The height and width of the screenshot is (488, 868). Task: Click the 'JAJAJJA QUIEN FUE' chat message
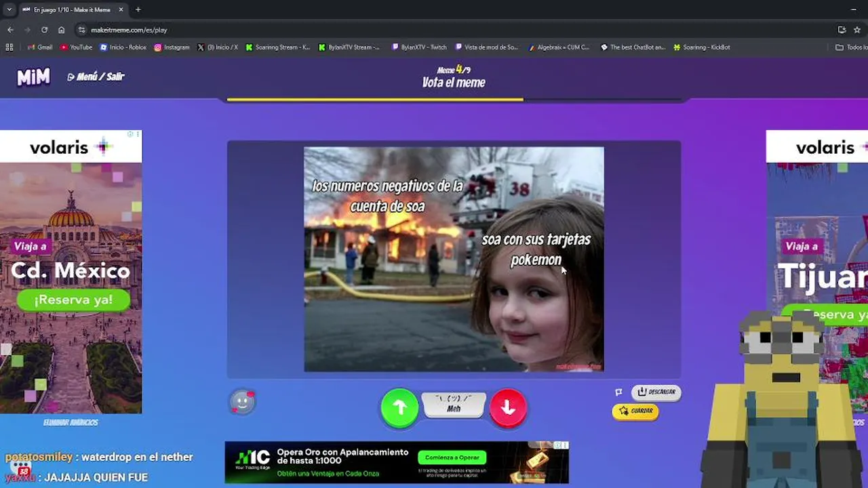pos(96,477)
